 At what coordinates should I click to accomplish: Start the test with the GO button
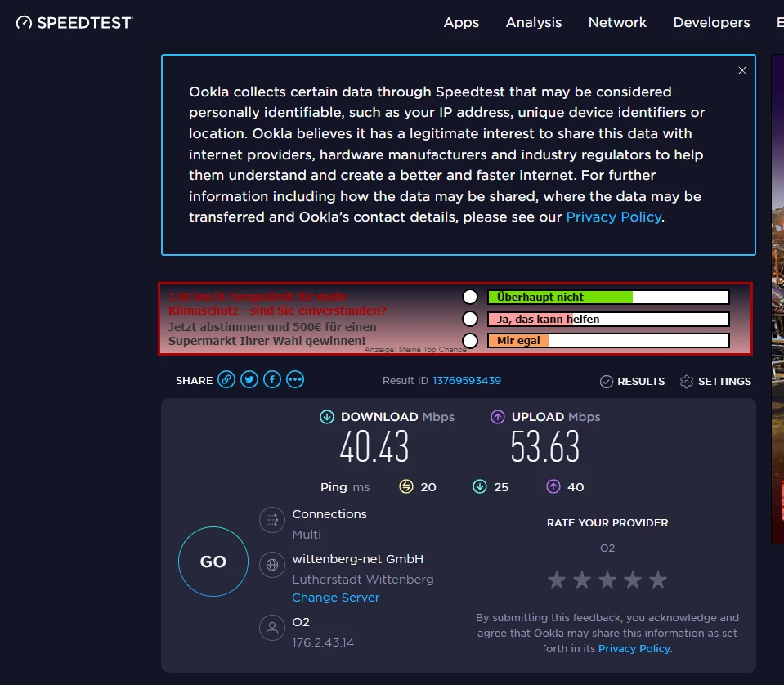[x=213, y=562]
